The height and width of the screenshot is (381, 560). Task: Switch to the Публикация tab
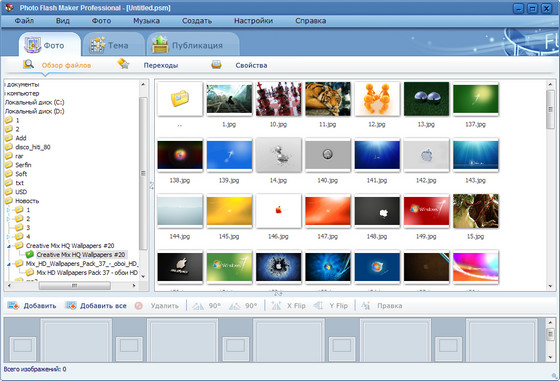(x=192, y=45)
